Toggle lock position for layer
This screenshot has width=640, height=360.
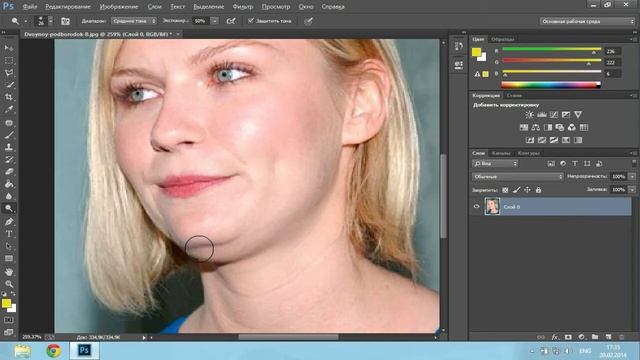coord(527,190)
